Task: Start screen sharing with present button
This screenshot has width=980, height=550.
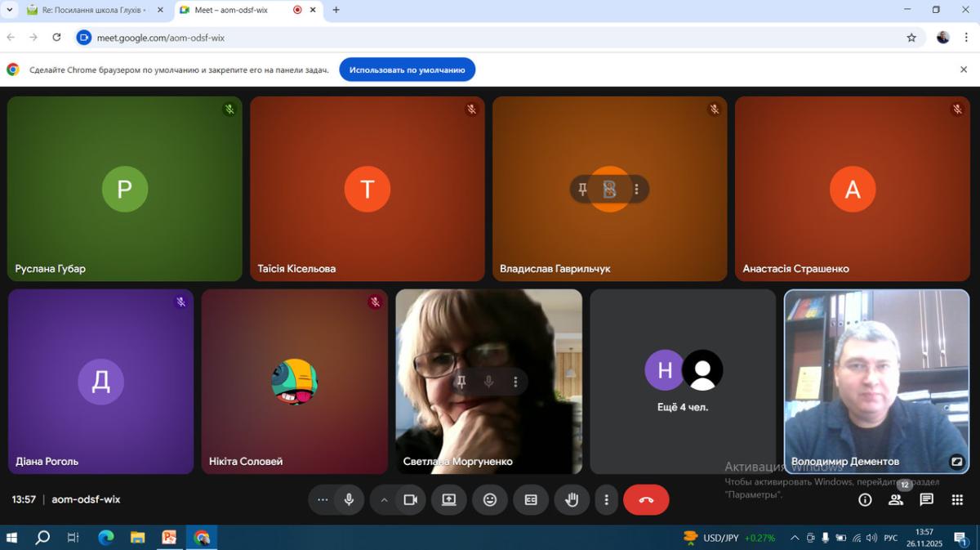Action: pos(449,500)
